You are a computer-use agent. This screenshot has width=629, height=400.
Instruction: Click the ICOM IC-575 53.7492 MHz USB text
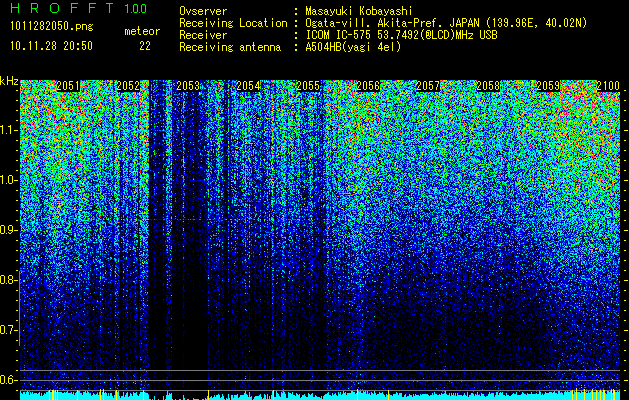click(x=402, y=35)
